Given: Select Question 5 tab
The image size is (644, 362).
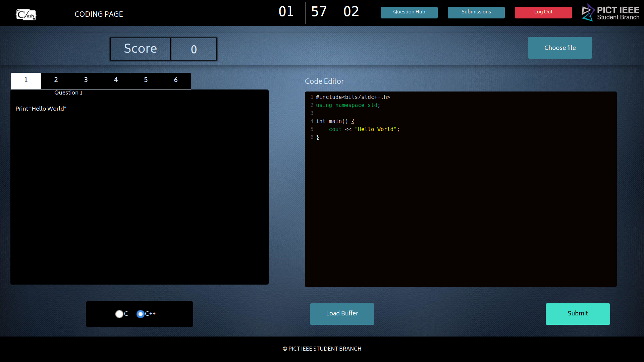Looking at the screenshot, I should 146,80.
